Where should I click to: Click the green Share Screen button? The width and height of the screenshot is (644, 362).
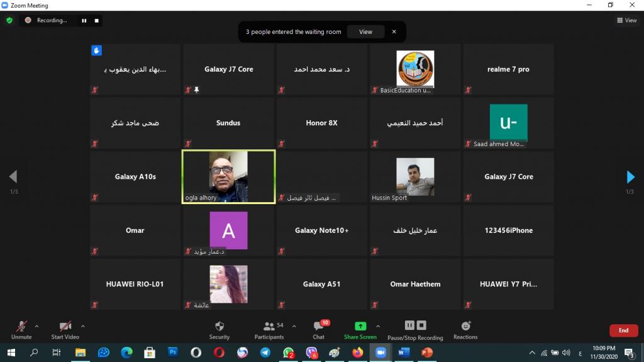(360, 329)
